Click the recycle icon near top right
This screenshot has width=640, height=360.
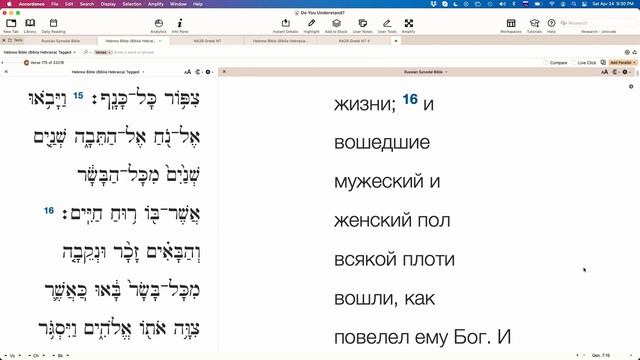(x=634, y=52)
